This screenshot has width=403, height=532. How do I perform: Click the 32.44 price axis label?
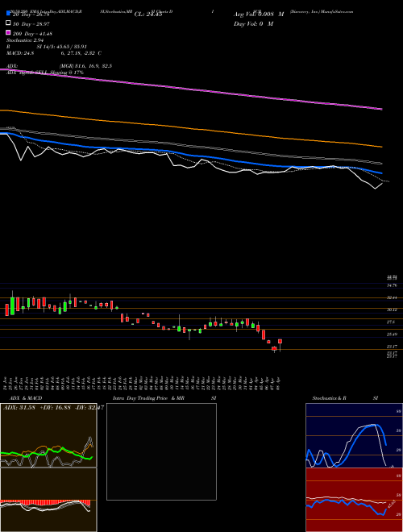[393, 297]
